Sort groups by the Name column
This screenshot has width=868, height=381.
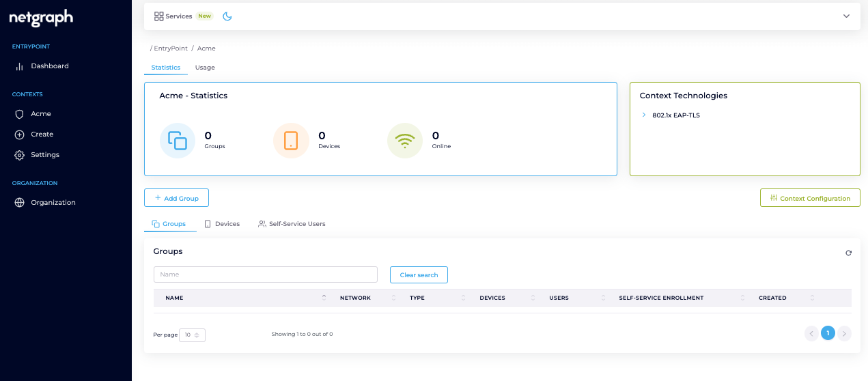174,298
